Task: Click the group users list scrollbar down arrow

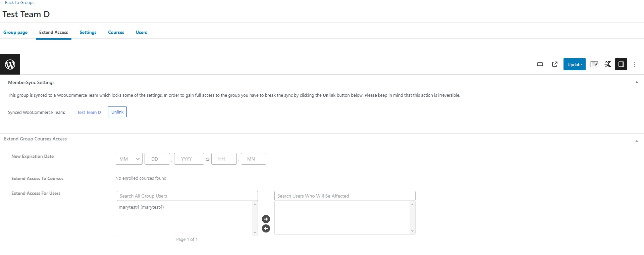Action: [255, 233]
